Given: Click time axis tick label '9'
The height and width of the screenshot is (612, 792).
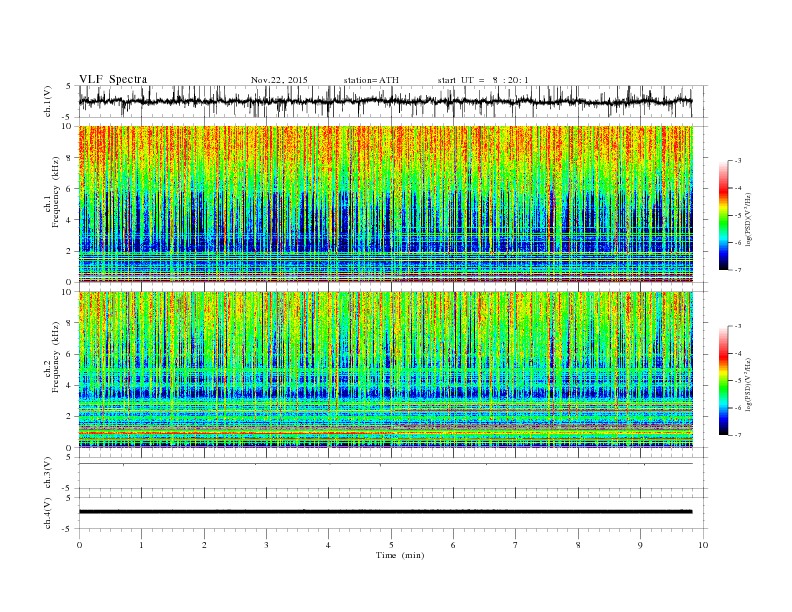Looking at the screenshot, I should tap(640, 545).
